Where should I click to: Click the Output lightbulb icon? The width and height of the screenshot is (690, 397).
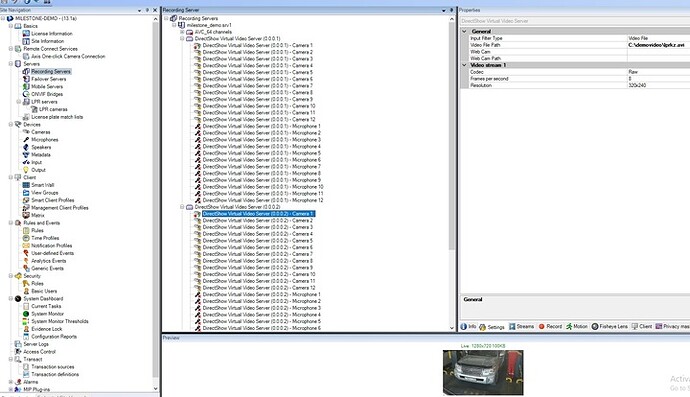[x=26, y=170]
